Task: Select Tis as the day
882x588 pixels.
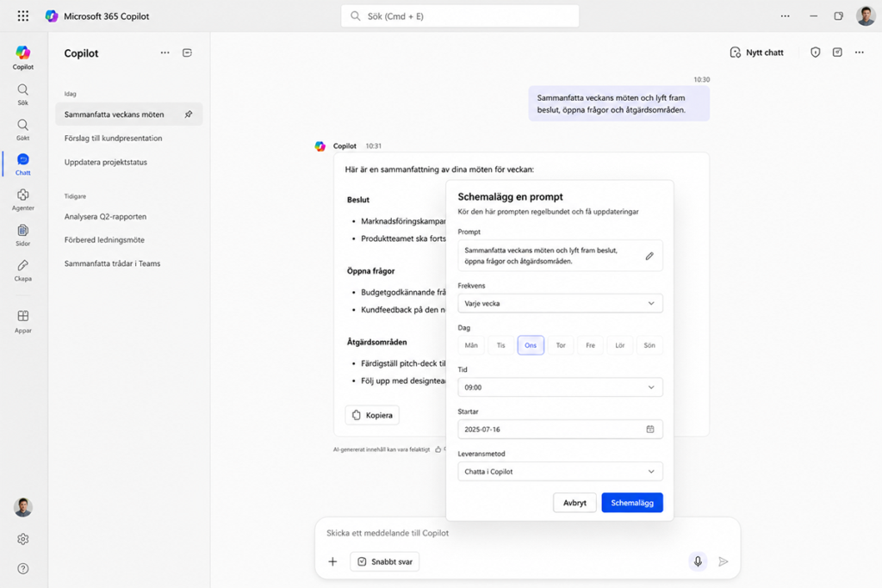Action: click(x=500, y=345)
